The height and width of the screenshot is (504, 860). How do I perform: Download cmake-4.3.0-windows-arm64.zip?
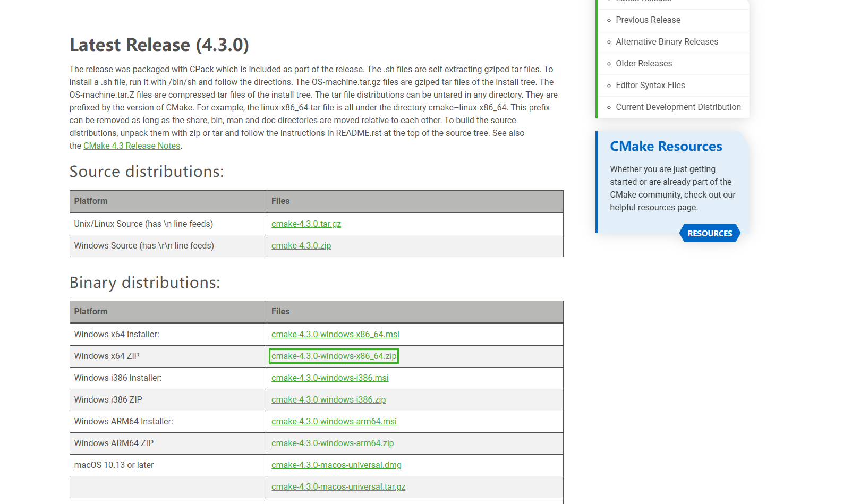click(333, 443)
